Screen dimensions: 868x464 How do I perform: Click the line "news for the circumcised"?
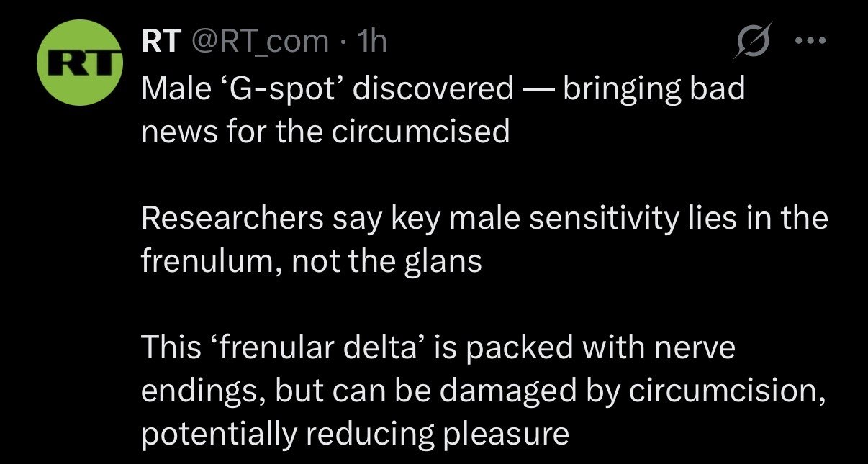coord(325,132)
